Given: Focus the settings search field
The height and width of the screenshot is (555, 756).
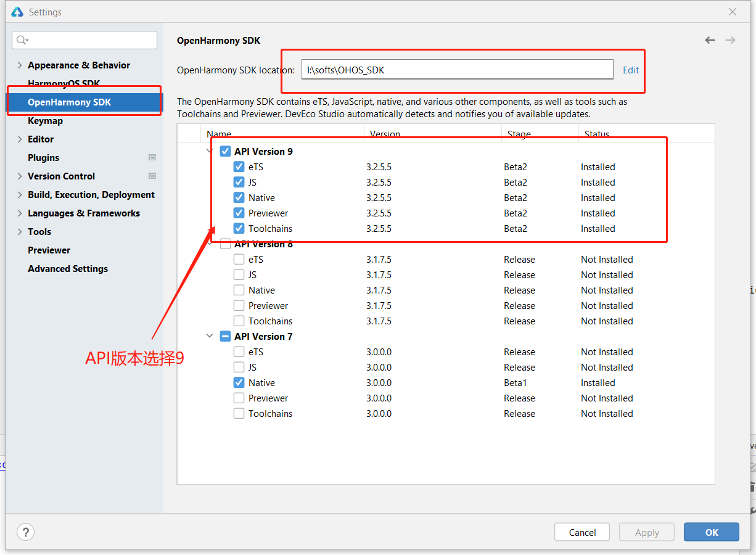Looking at the screenshot, I should pos(84,40).
